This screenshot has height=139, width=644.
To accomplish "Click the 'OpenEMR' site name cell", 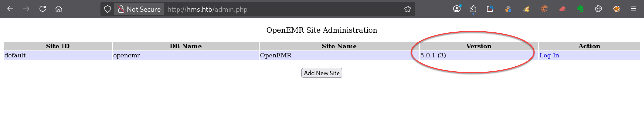I will tap(339, 55).
